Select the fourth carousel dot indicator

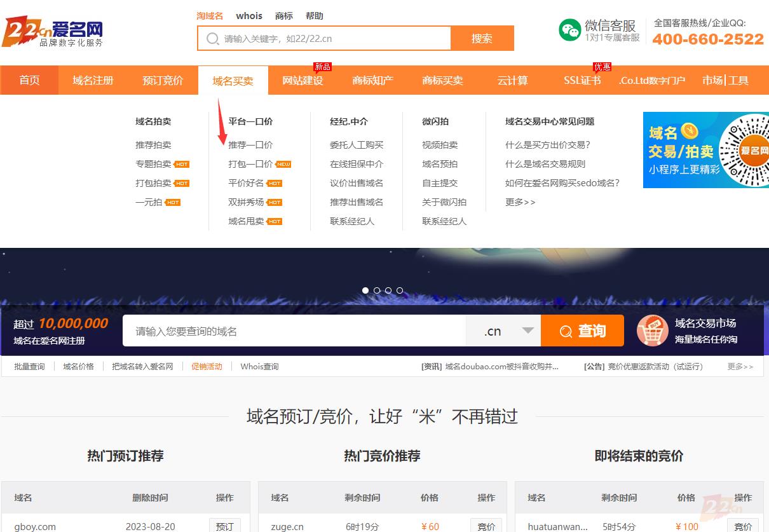point(400,290)
